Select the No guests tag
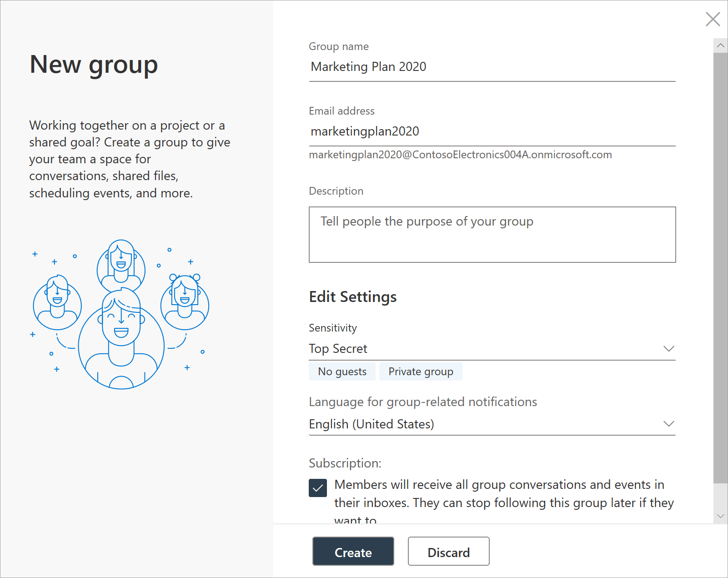This screenshot has height=578, width=728. click(x=342, y=371)
